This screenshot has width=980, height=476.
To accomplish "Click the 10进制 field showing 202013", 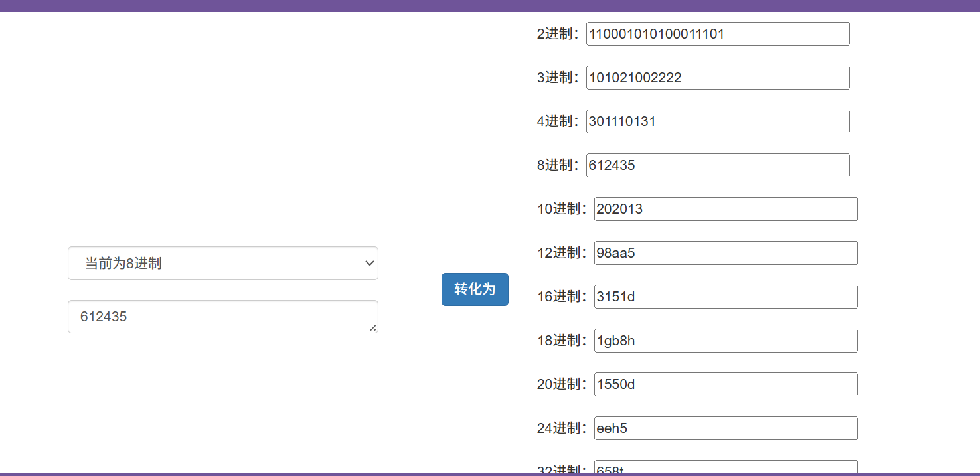I will (725, 209).
